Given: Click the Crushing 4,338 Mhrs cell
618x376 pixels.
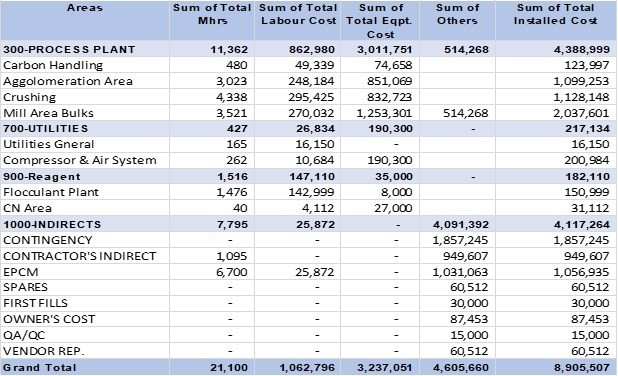Looking at the screenshot, I should pos(231,97).
